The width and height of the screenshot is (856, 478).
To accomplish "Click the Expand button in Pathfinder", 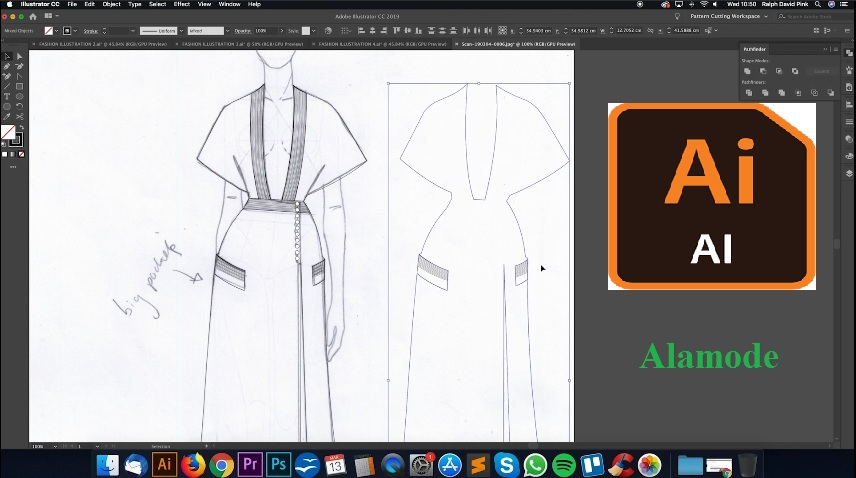I will click(x=821, y=71).
